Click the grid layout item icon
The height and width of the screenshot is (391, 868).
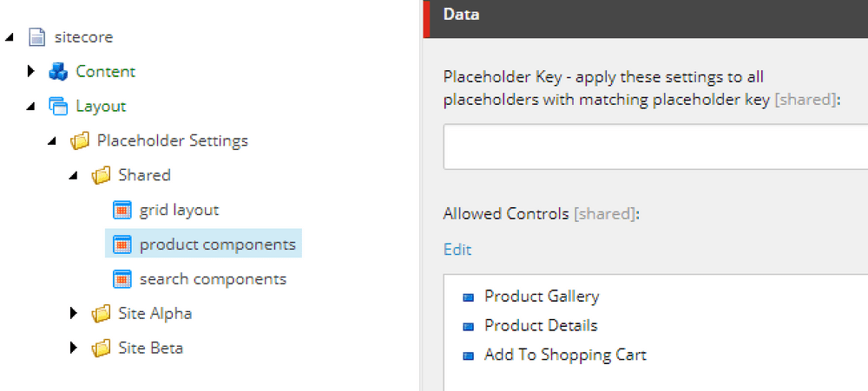tap(122, 211)
